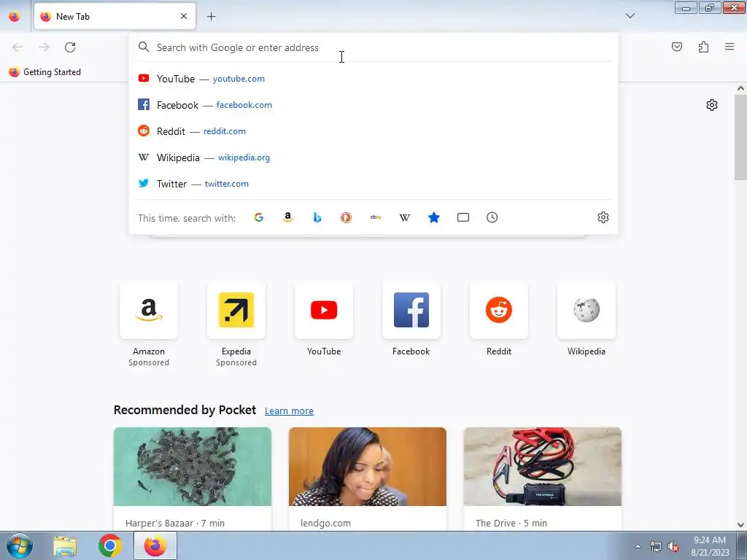Launch Chrome from the taskbar
This screenshot has width=747, height=560.
click(x=110, y=545)
